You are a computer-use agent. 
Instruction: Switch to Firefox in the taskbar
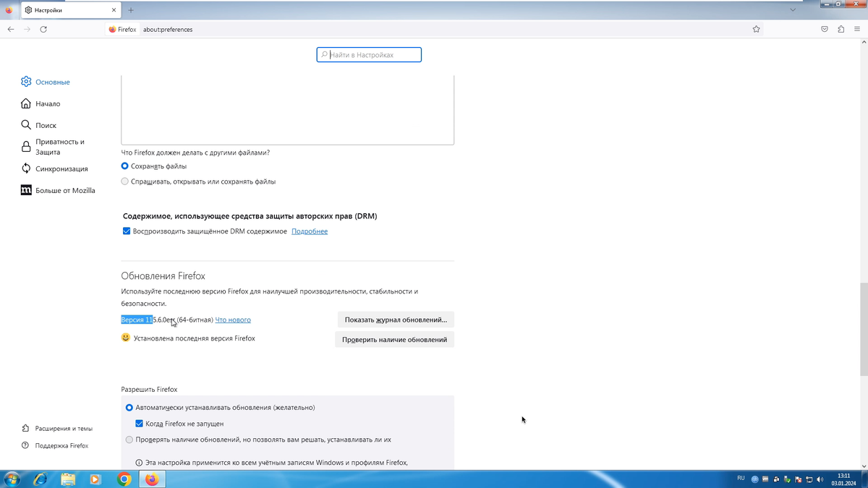pos(152,479)
